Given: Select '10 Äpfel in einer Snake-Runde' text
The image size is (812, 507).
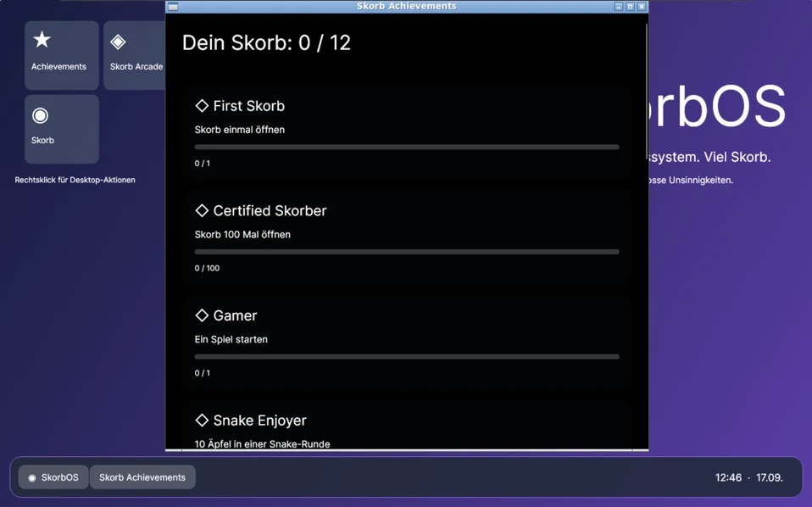Looking at the screenshot, I should [x=262, y=443].
